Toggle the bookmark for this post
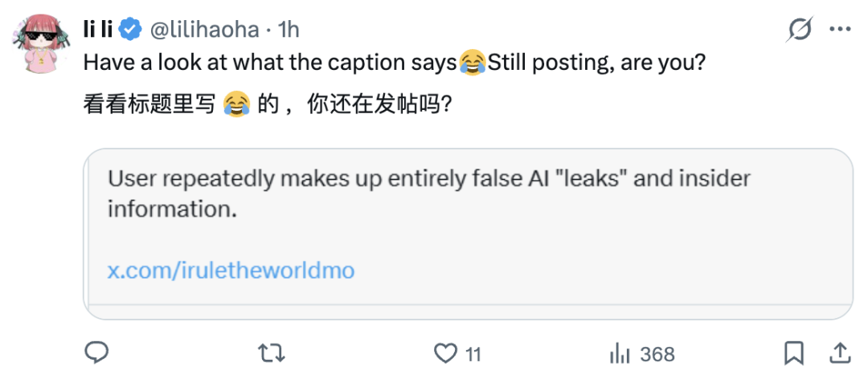868x379 pixels. point(794,353)
